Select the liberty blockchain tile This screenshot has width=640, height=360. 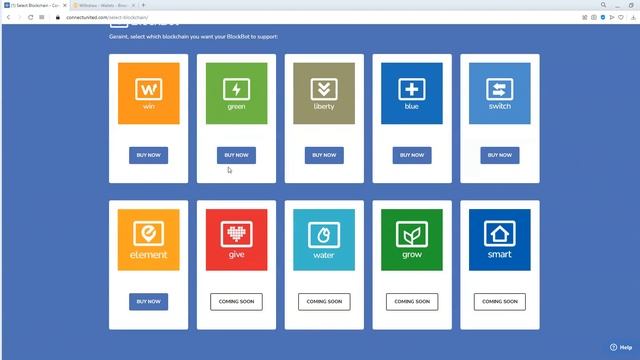point(324,93)
